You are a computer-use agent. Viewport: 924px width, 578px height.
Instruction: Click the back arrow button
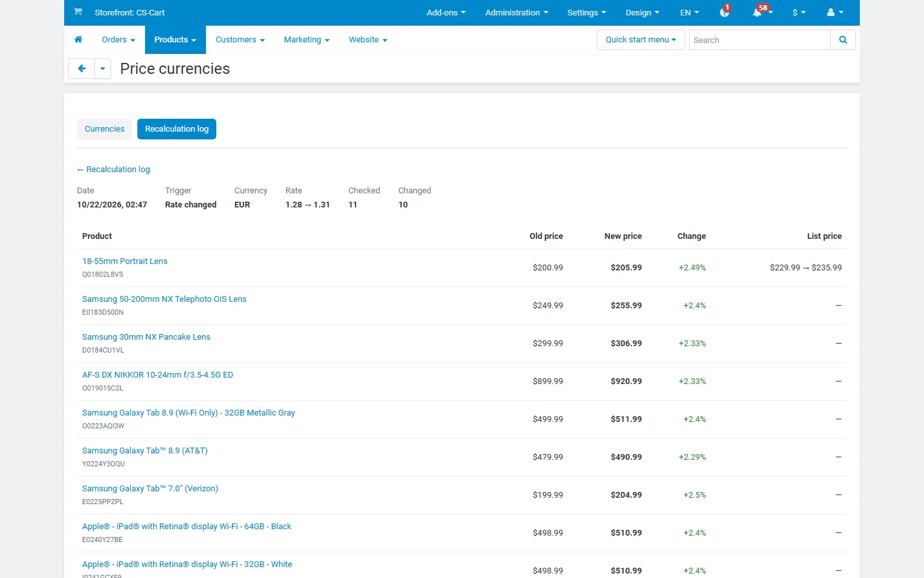click(81, 69)
